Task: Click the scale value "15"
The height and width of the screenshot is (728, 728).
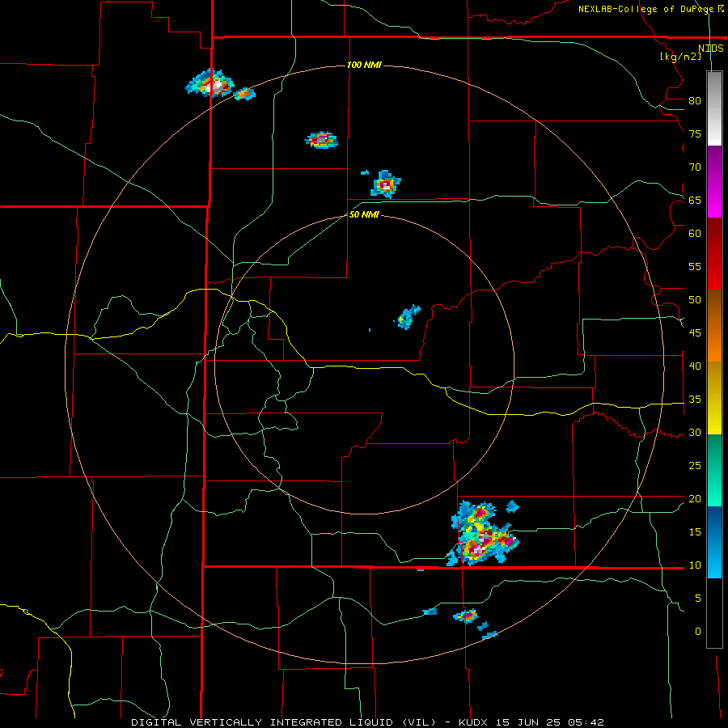Action: (x=695, y=532)
